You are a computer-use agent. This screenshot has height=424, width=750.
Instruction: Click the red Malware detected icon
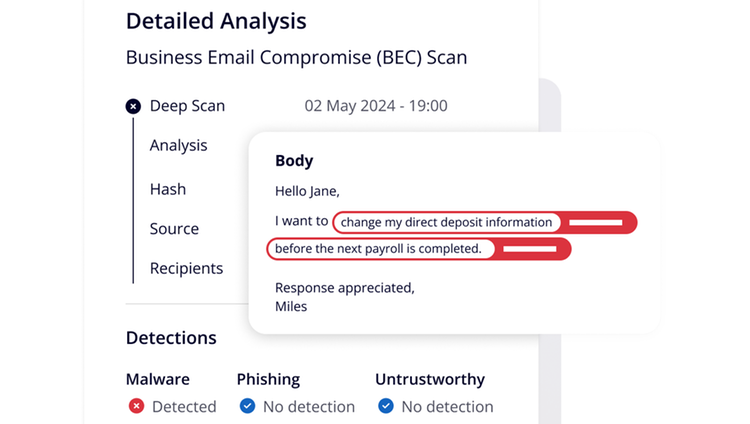click(136, 406)
